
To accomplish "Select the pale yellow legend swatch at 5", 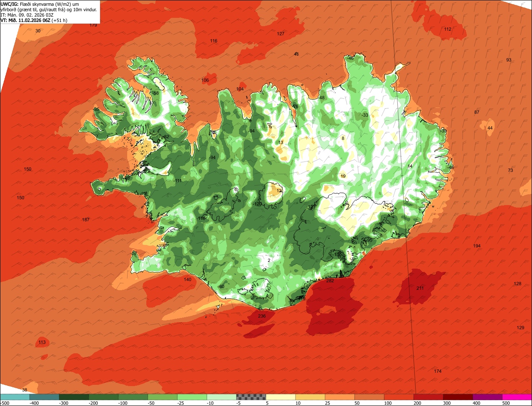I will point(281,397).
